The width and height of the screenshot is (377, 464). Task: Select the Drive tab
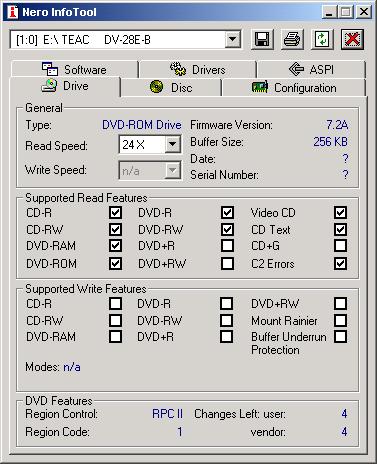pyautogui.click(x=65, y=86)
